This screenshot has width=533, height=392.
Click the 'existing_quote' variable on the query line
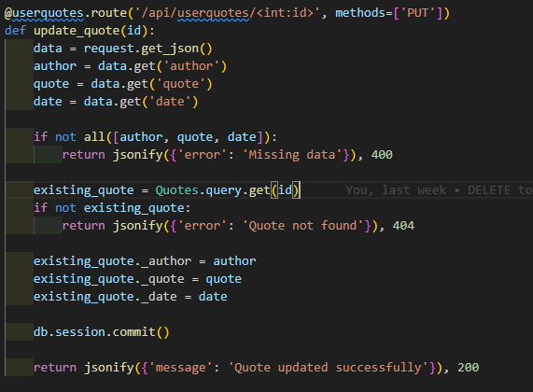point(84,190)
